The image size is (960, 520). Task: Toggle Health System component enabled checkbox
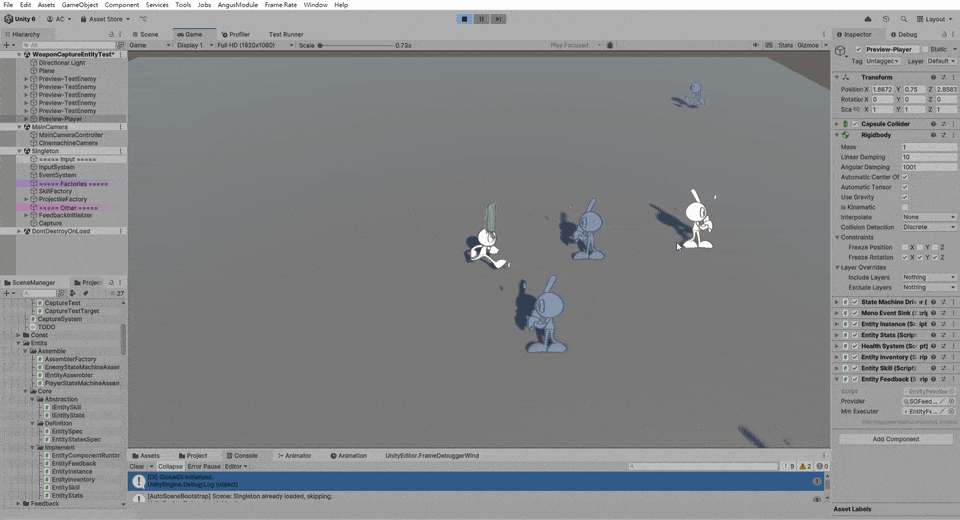point(855,346)
